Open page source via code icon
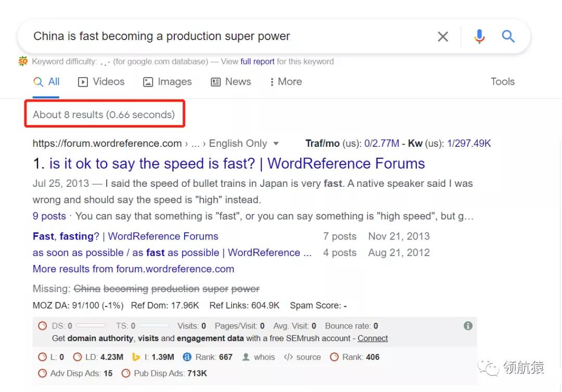 click(x=288, y=357)
